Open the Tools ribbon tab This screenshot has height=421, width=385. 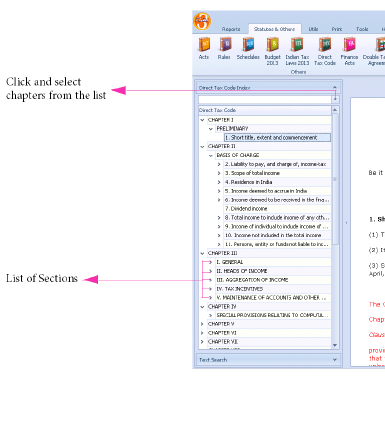pyautogui.click(x=362, y=29)
